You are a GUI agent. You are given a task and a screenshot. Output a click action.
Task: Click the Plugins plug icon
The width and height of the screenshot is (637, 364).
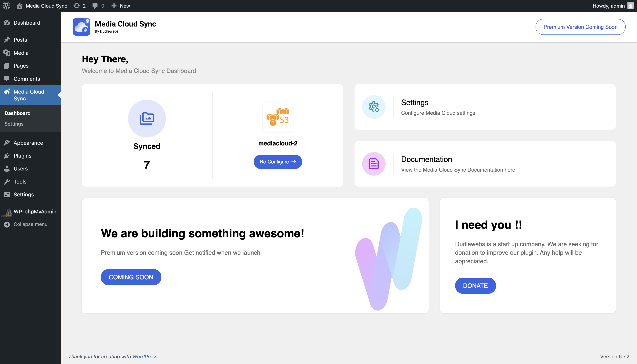click(7, 156)
